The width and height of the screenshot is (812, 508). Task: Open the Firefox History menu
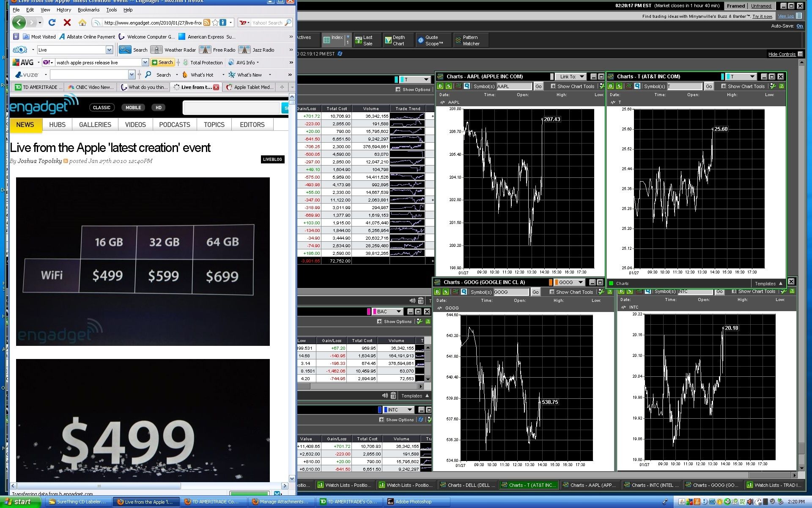64,10
